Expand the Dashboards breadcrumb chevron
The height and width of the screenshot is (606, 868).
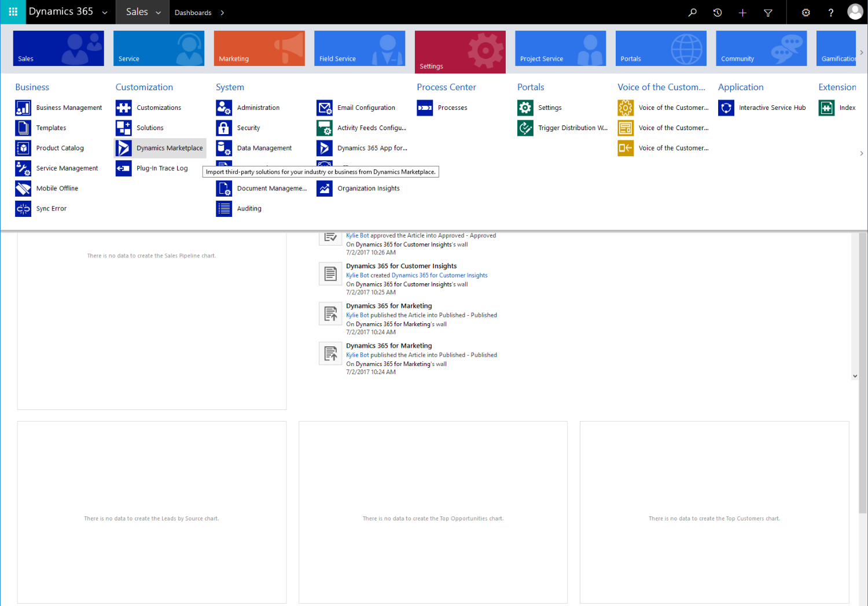click(222, 12)
